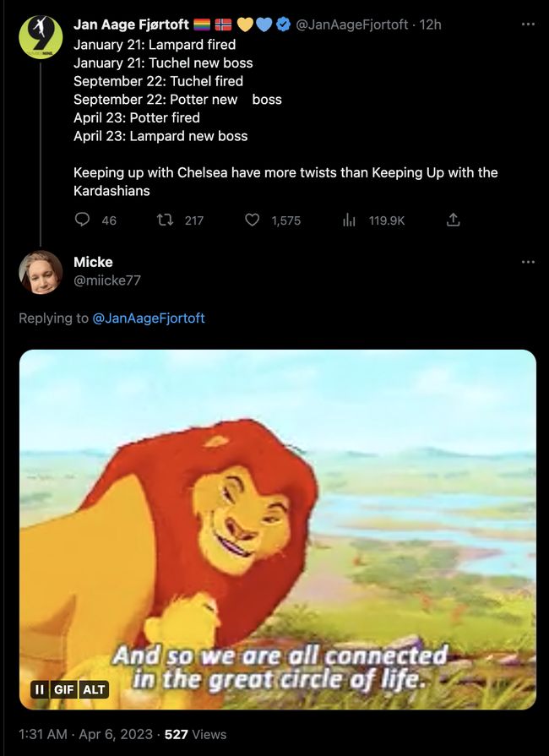This screenshot has height=756, width=549.
Task: Like the tweet with 1,575 likes
Action: click(x=252, y=220)
